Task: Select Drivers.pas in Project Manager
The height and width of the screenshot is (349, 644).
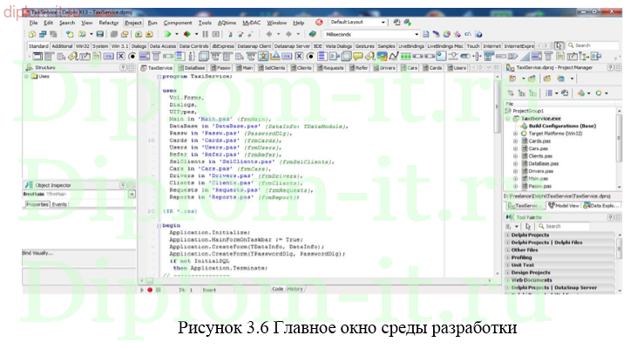Action: pos(540,171)
